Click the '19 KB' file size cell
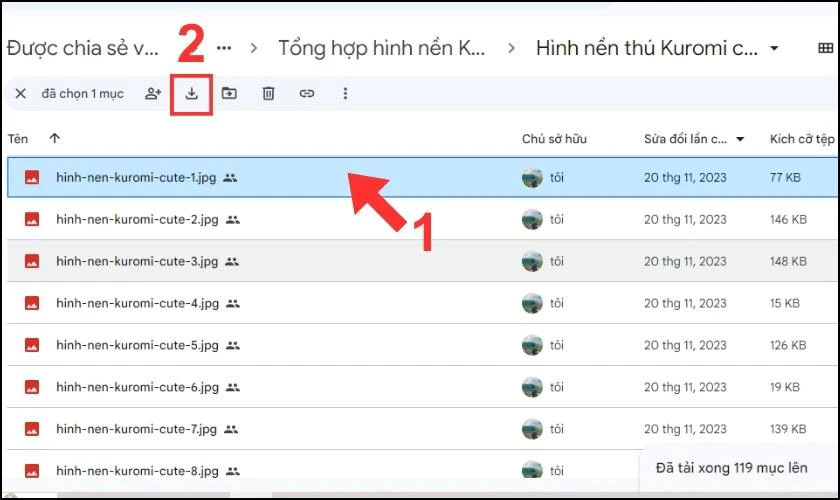The height and width of the screenshot is (500, 840). (784, 387)
